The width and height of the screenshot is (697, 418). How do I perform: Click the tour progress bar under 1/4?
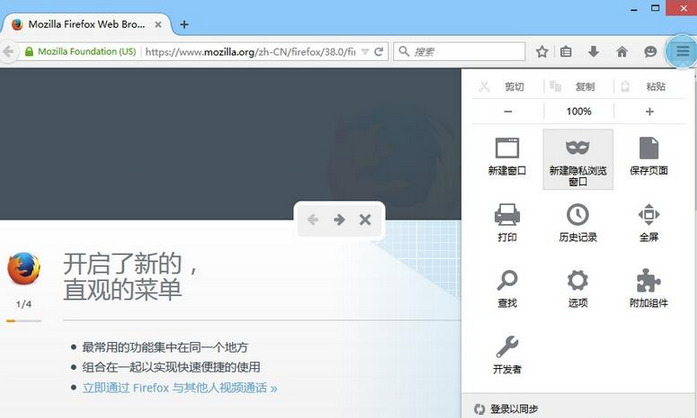point(24,321)
